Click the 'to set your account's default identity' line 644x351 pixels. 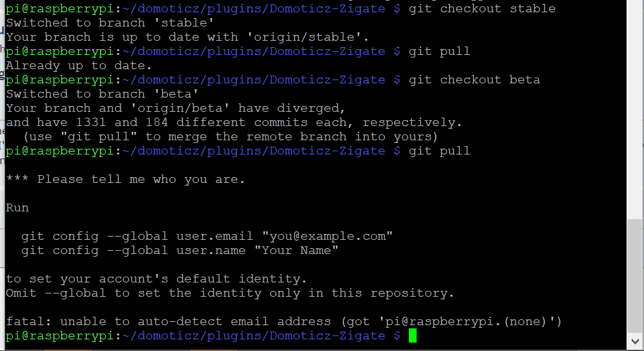coord(156,279)
